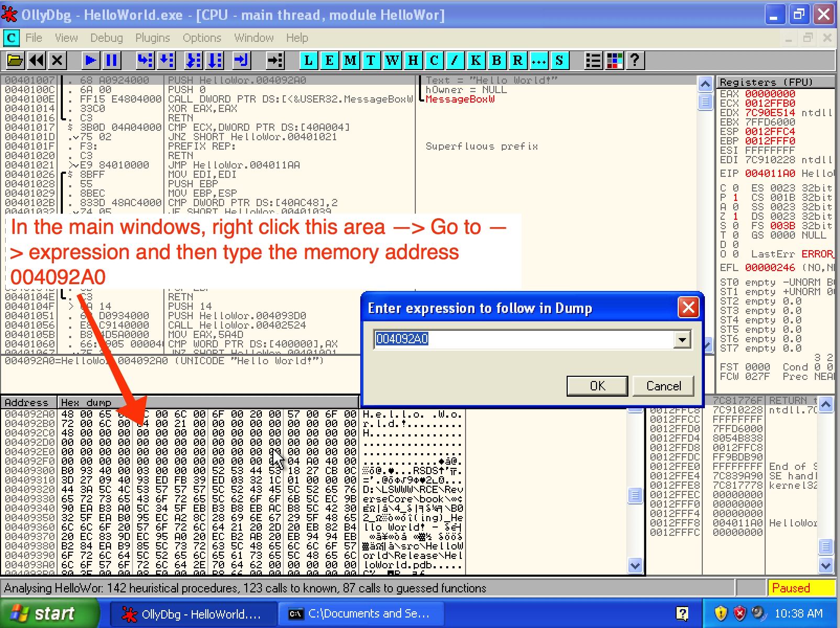Show Windows list with W button

pos(392,61)
